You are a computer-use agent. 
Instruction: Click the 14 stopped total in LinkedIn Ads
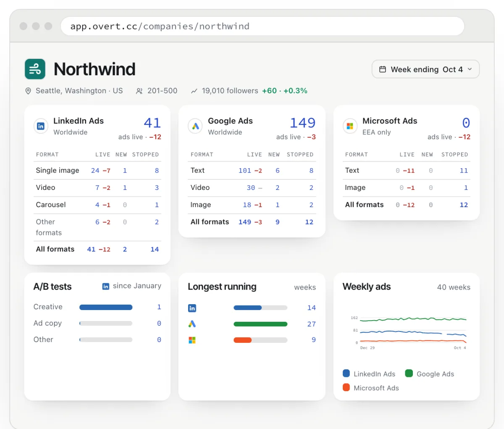pyautogui.click(x=155, y=249)
